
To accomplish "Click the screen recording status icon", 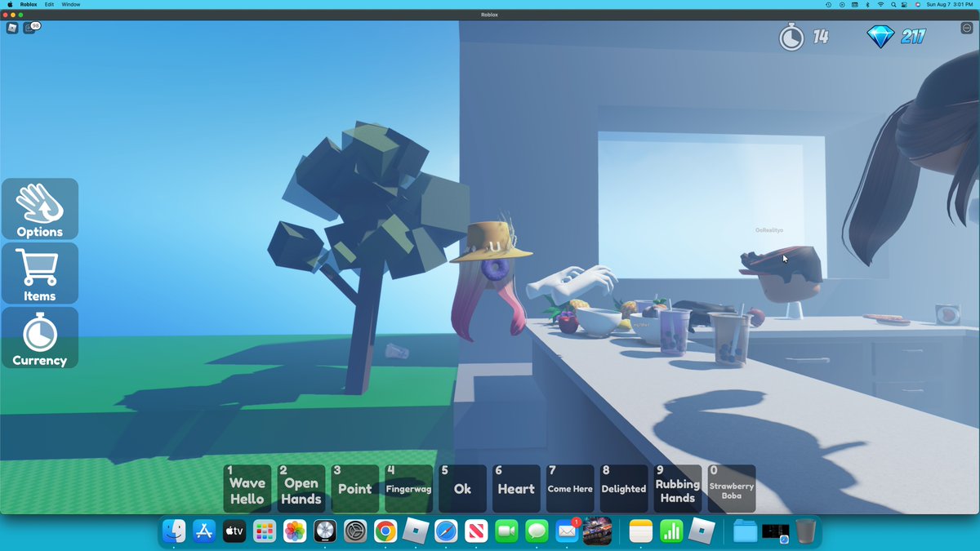I will coord(841,4).
